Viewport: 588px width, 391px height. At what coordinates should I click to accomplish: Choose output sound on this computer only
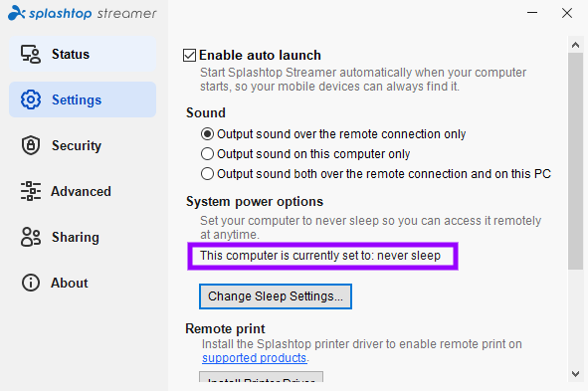(207, 153)
